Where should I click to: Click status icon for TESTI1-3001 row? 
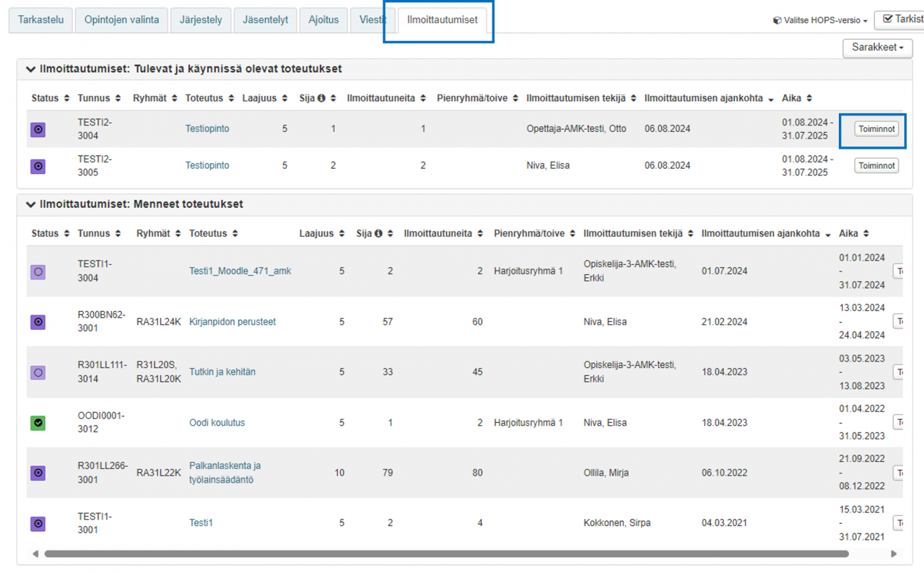pyautogui.click(x=38, y=523)
